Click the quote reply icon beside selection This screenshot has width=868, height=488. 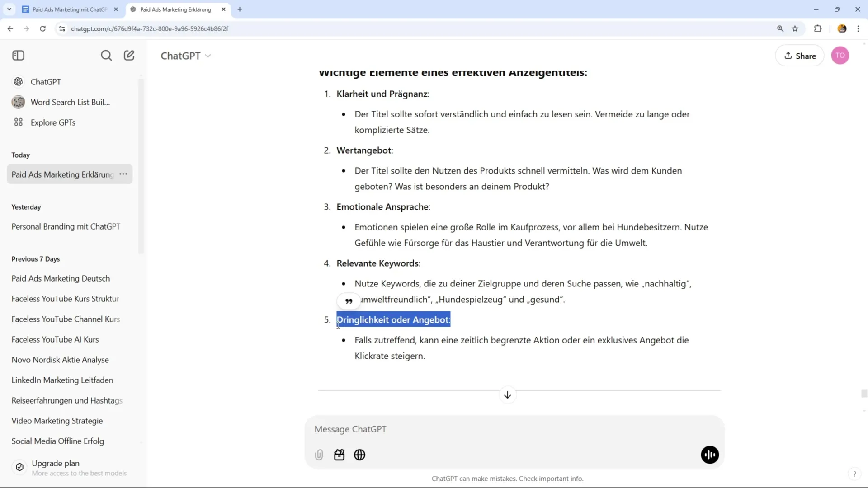pyautogui.click(x=349, y=301)
